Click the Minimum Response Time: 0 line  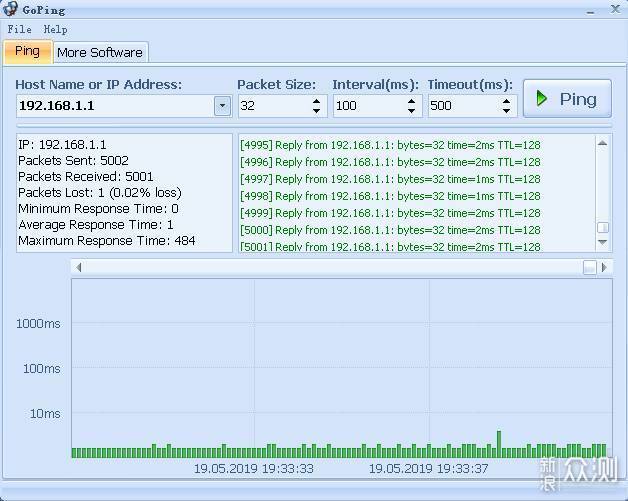click(x=99, y=209)
